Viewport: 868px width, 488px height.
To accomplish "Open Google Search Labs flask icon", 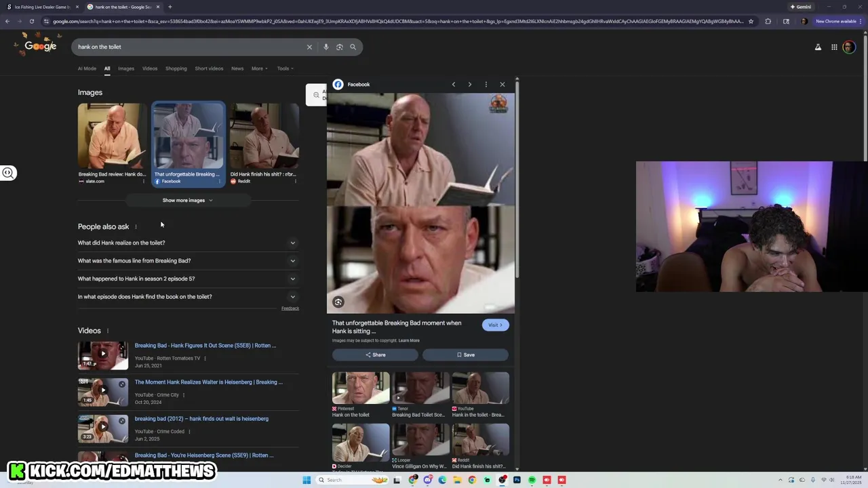I will click(818, 47).
